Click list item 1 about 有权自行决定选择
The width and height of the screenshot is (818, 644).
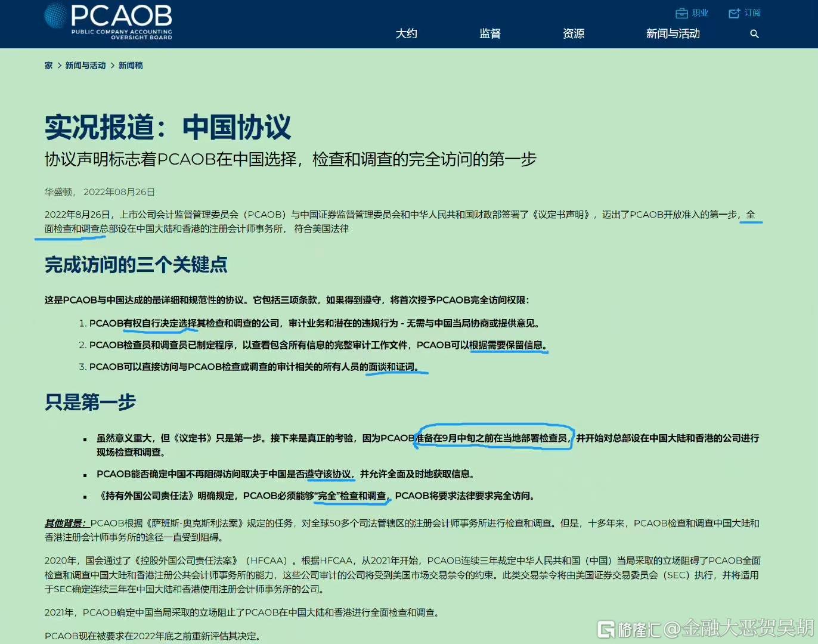pyautogui.click(x=310, y=323)
